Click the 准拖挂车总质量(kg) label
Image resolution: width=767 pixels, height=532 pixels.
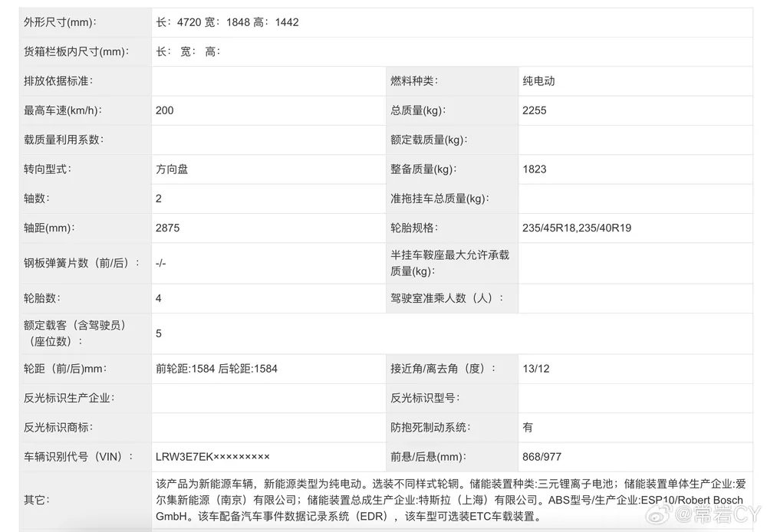click(439, 199)
